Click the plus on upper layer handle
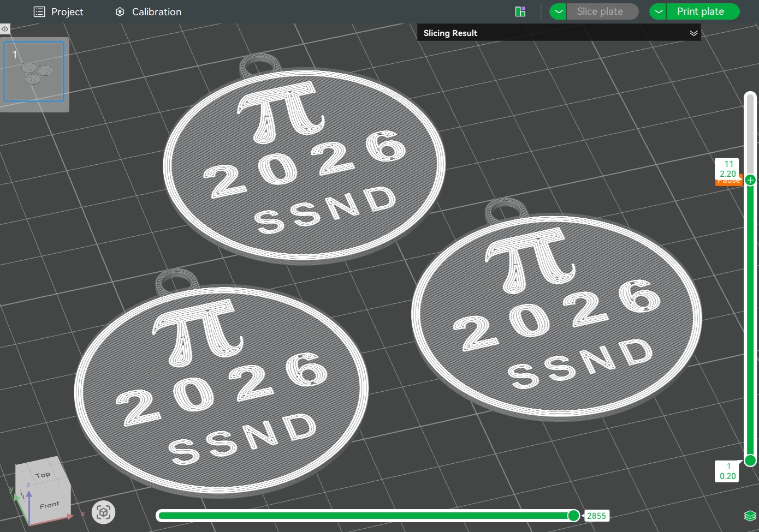This screenshot has width=759, height=532. 750,180
